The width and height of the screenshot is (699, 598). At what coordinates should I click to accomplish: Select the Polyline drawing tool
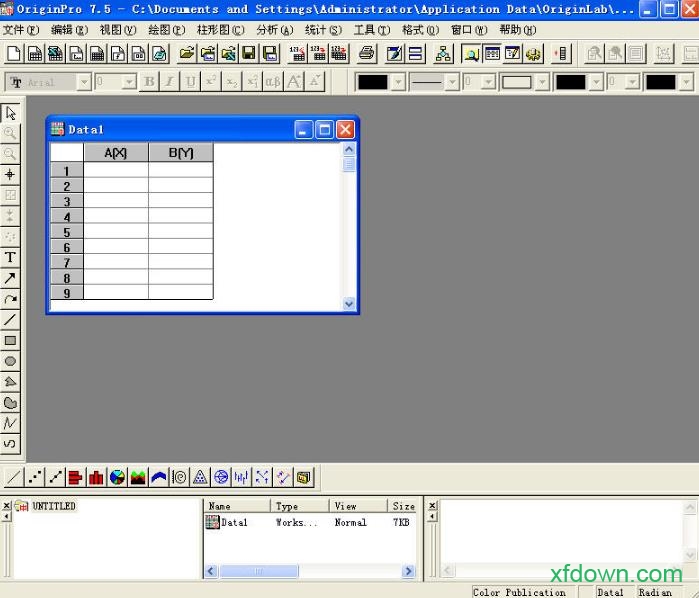10,423
